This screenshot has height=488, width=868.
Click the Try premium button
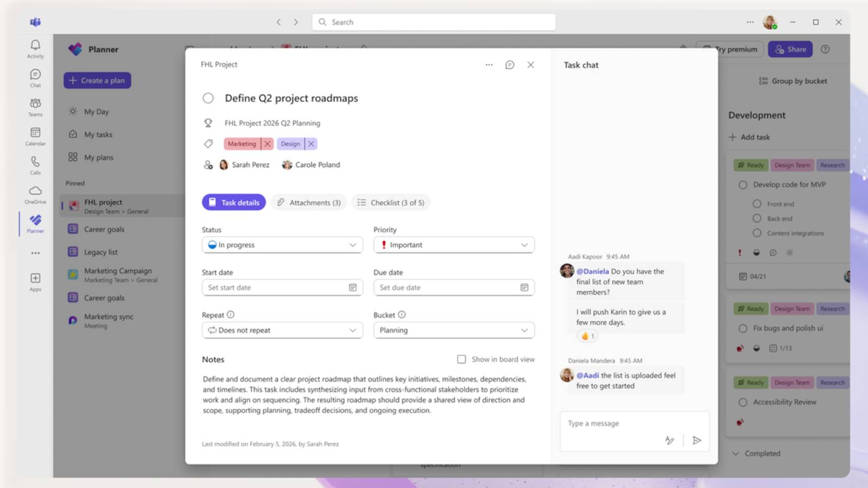[x=730, y=49]
